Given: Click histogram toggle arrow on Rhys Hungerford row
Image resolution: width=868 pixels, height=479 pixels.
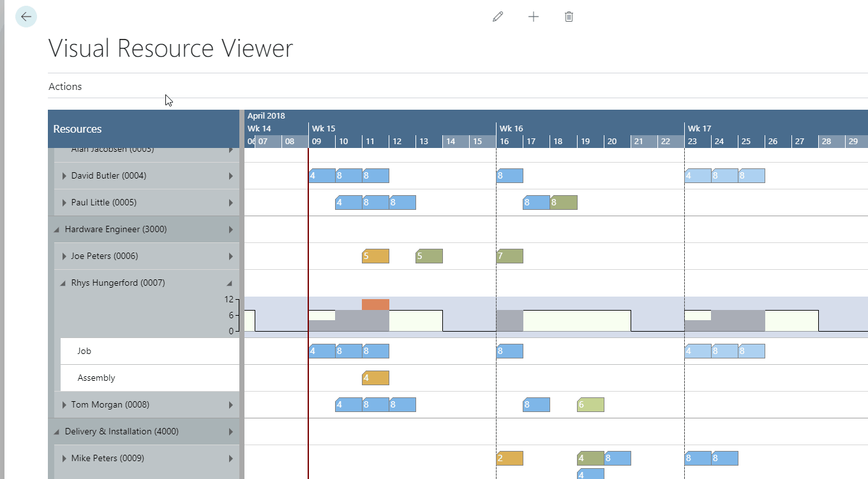Looking at the screenshot, I should click(x=230, y=284).
